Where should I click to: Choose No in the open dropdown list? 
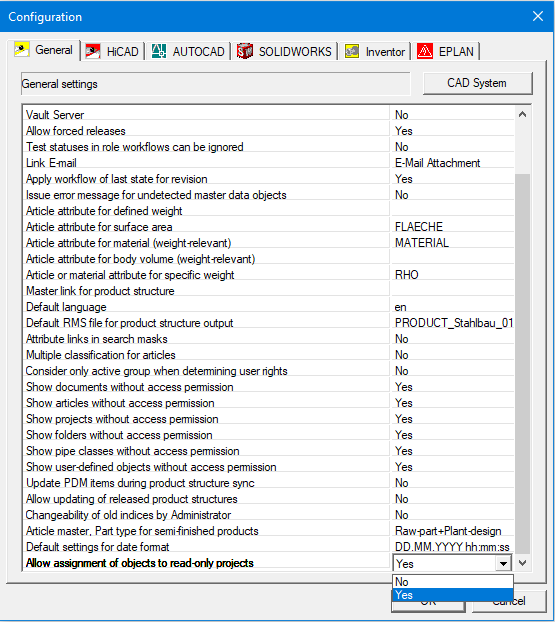453,582
